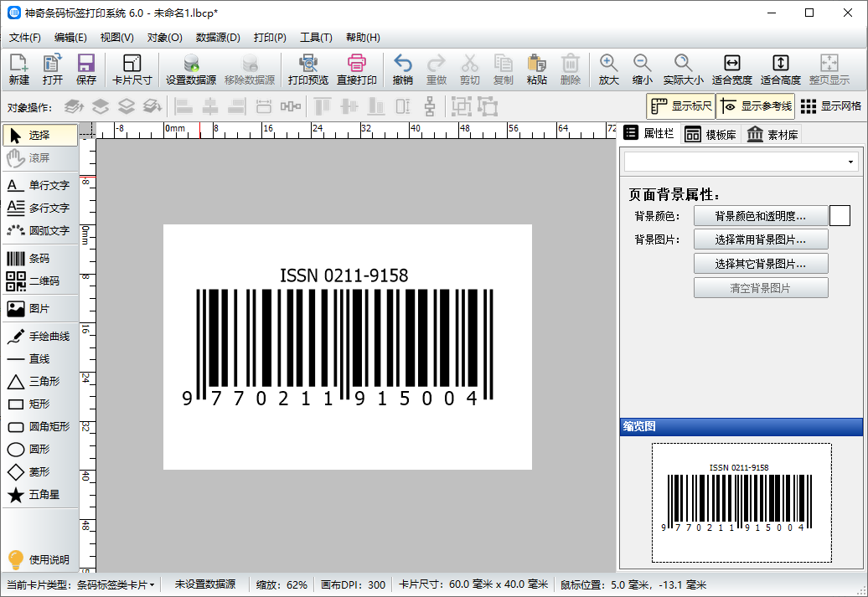Click 背景颜色和透明度... button
The width and height of the screenshot is (868, 597).
[761, 216]
